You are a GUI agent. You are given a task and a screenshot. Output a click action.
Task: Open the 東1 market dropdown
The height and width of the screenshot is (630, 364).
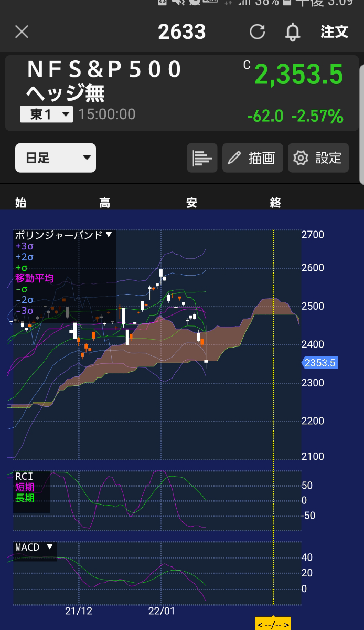pyautogui.click(x=47, y=114)
